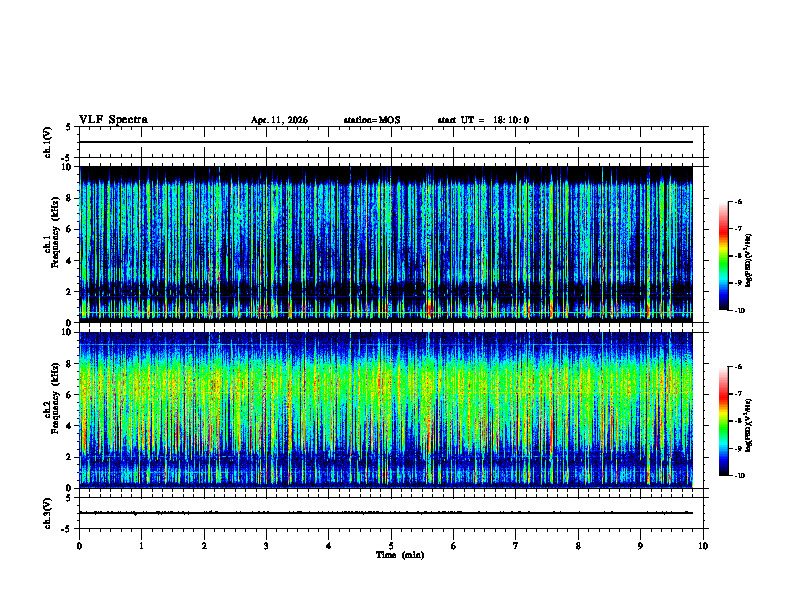Click the ch.2 spectrogram color scale bar
This screenshot has height=612, width=792.
click(x=723, y=421)
